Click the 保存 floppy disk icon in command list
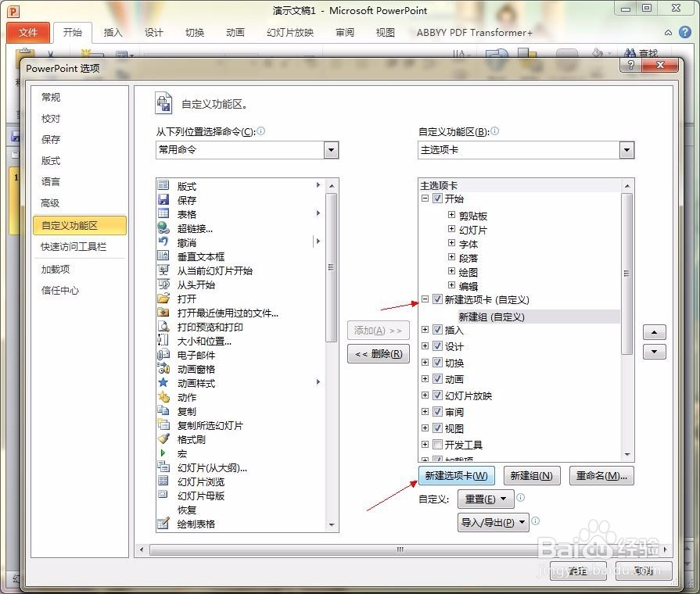This screenshot has width=700, height=594. (x=163, y=199)
